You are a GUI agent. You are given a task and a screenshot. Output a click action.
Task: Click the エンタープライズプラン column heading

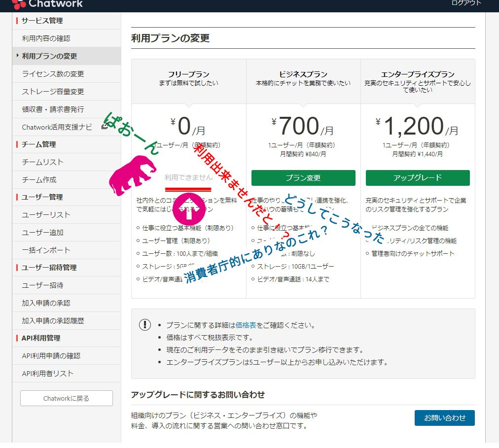(x=418, y=74)
